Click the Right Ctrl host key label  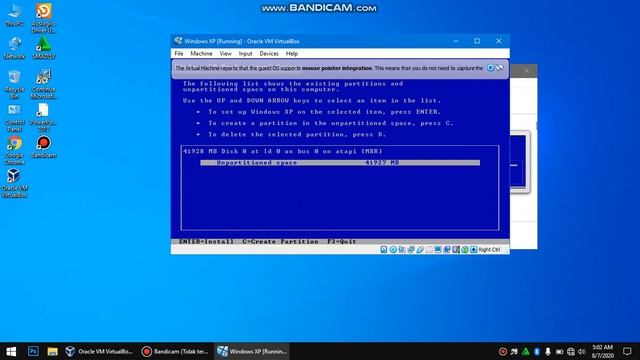[489, 249]
